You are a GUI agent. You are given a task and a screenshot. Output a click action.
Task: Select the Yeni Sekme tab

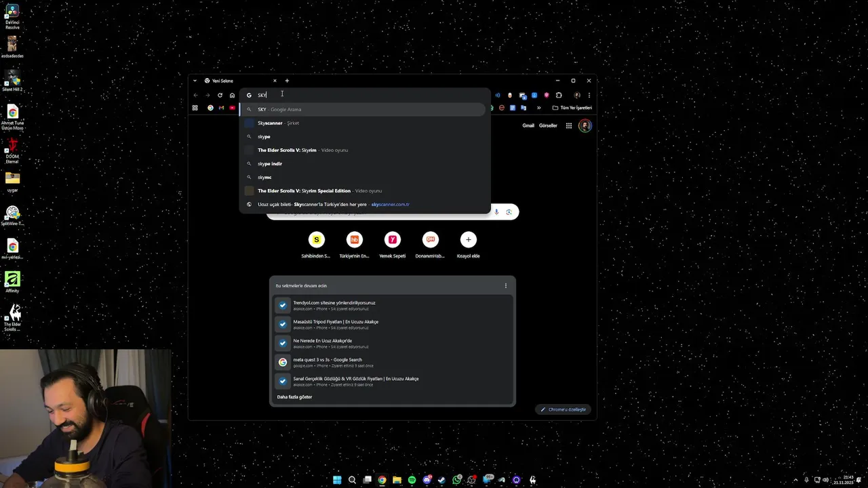[x=240, y=81]
